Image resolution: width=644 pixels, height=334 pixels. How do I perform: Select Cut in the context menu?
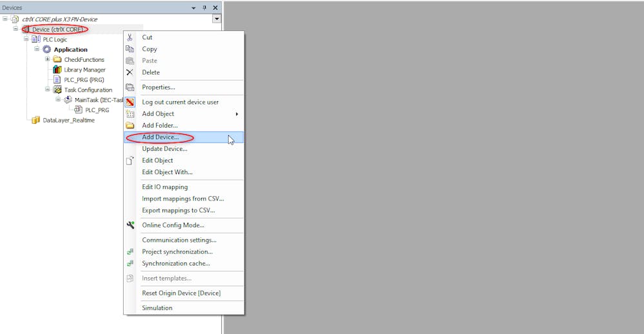(x=184, y=37)
